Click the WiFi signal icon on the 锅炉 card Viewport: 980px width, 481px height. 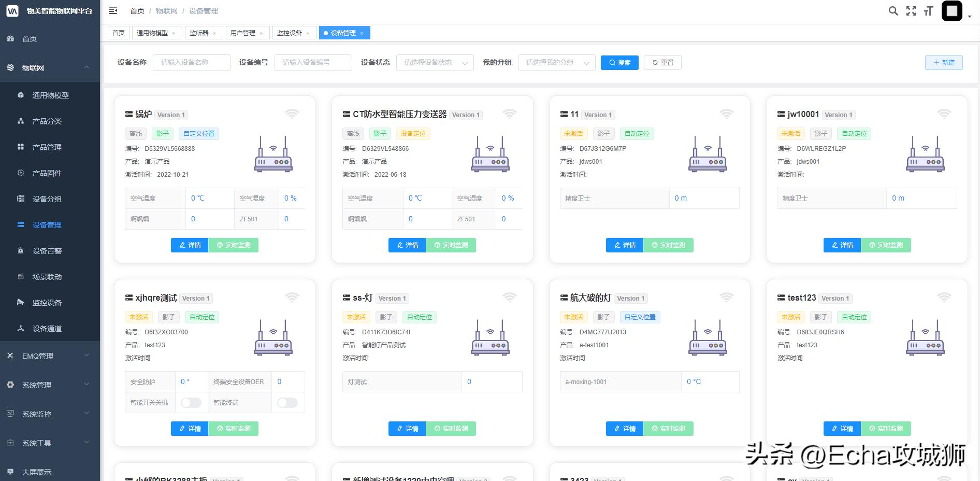pyautogui.click(x=292, y=114)
